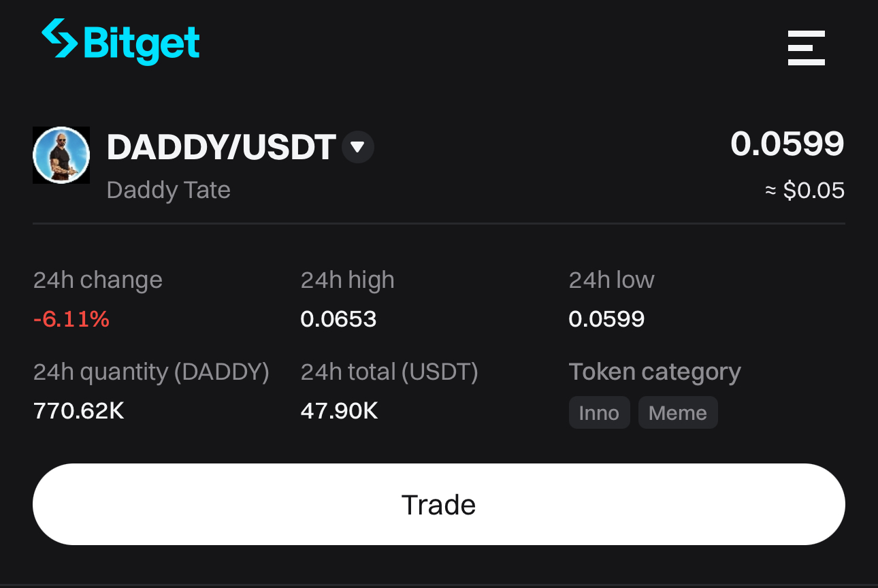This screenshot has height=588, width=878.
Task: Click the approximate $0.05 value
Action: pos(804,191)
